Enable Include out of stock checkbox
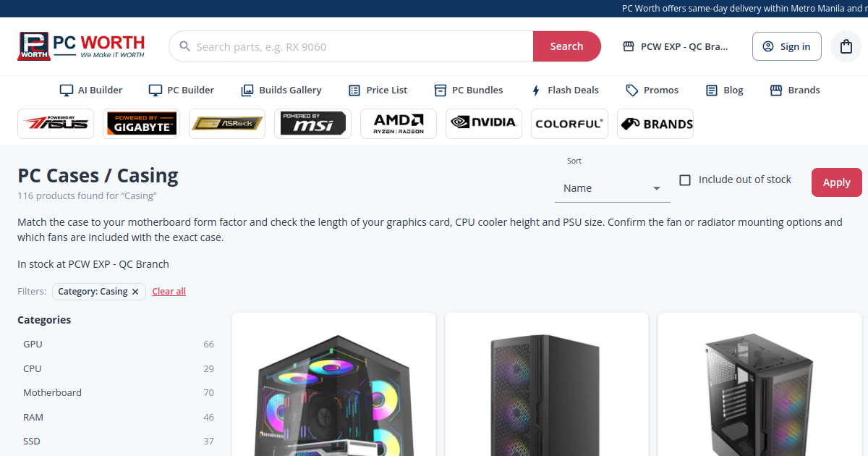The width and height of the screenshot is (868, 456). 685,180
